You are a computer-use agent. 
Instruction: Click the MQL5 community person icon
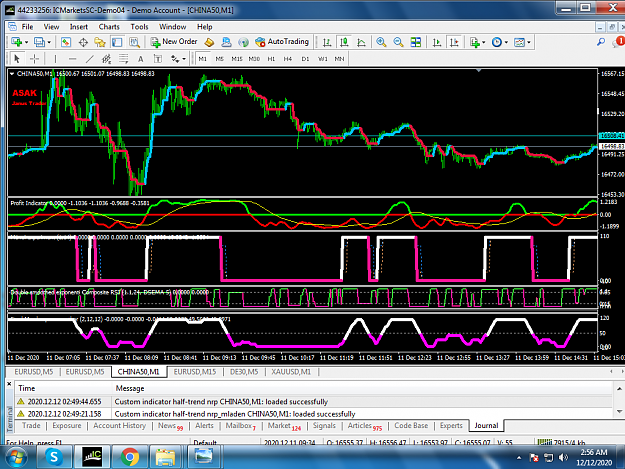click(226, 42)
